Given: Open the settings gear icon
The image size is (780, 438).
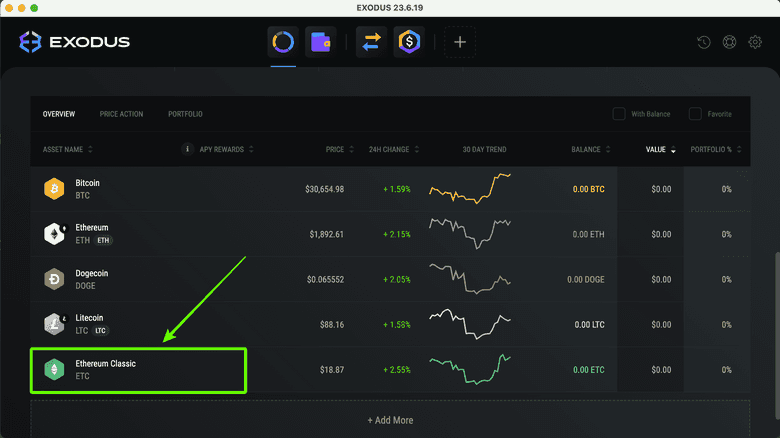Looking at the screenshot, I should coord(755,43).
